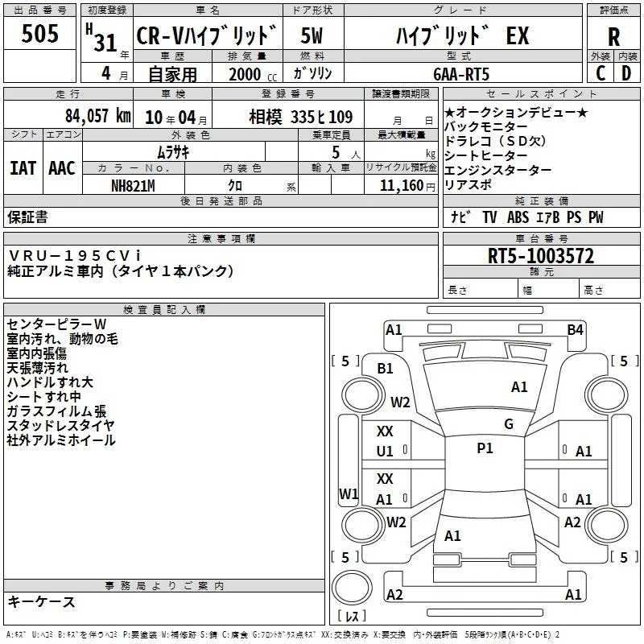Click the note ハンドルすれ大
The width and height of the screenshot is (644, 644).
click(50, 382)
